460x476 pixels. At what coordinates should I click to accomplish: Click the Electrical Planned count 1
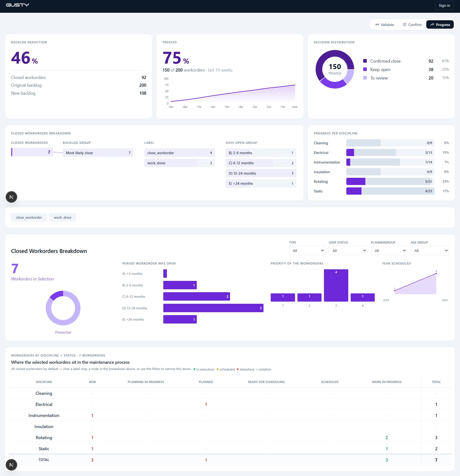(x=206, y=404)
